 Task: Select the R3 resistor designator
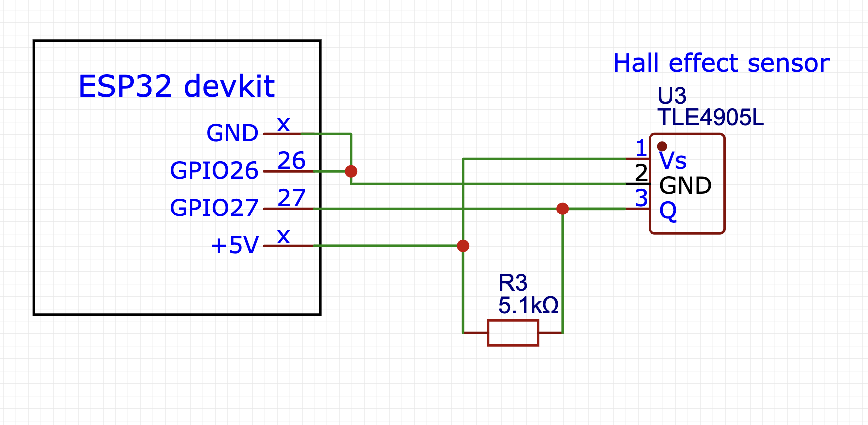(513, 283)
